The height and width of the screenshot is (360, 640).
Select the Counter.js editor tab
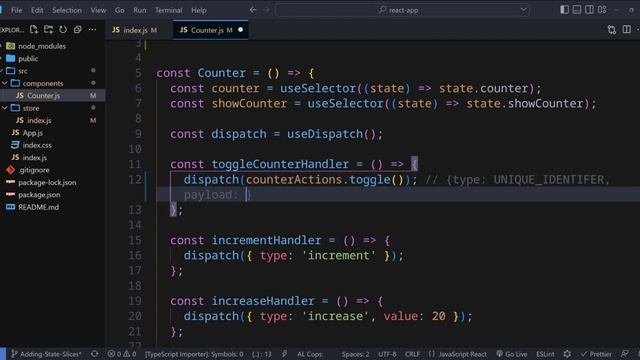click(x=211, y=30)
